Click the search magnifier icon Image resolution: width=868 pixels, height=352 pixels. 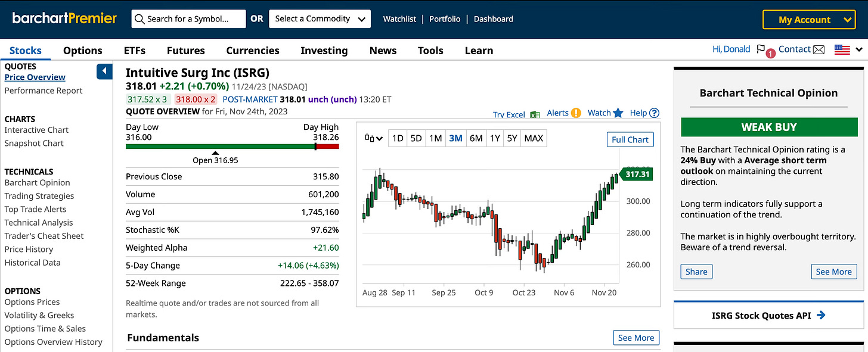(139, 19)
